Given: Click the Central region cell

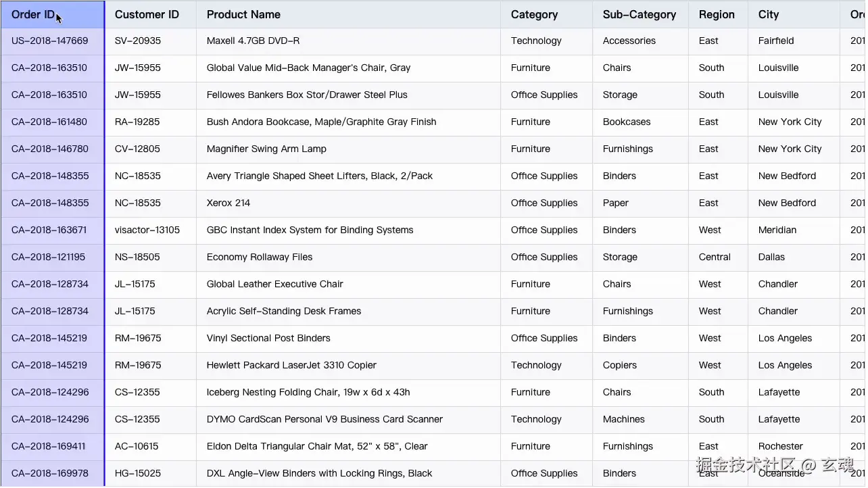Looking at the screenshot, I should [715, 258].
